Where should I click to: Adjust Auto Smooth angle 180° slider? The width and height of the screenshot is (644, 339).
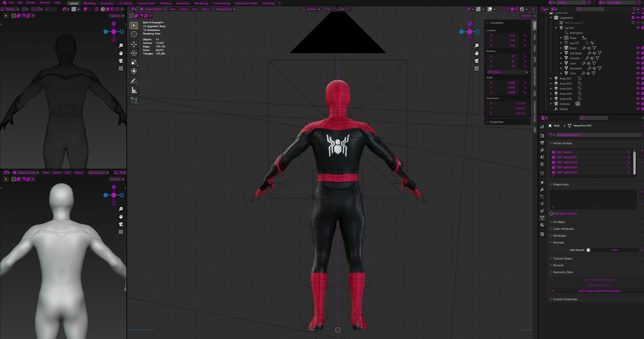click(615, 250)
